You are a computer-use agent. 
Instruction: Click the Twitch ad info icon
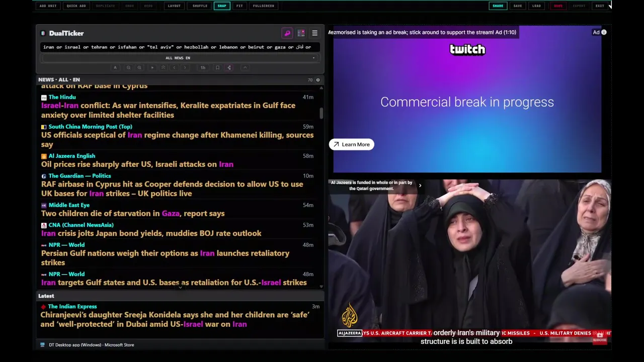tap(604, 32)
